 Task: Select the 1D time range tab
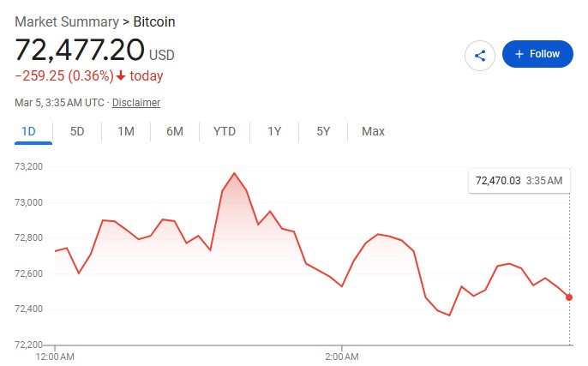pyautogui.click(x=27, y=131)
